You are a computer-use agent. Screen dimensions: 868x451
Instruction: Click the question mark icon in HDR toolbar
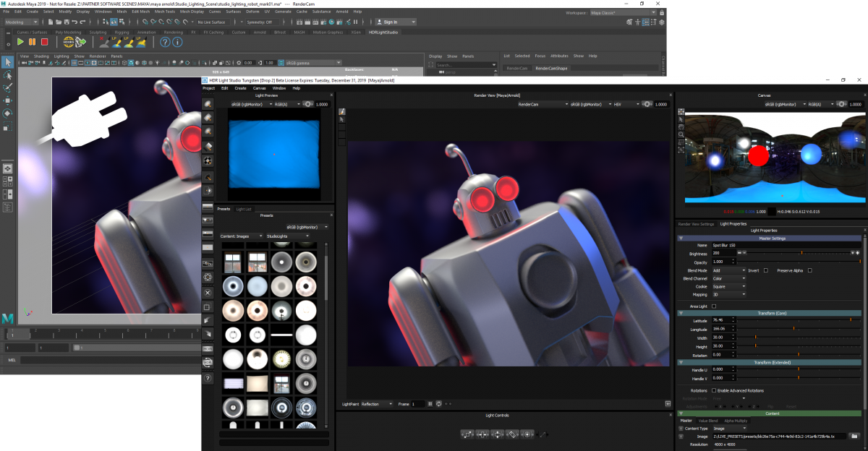tap(208, 378)
